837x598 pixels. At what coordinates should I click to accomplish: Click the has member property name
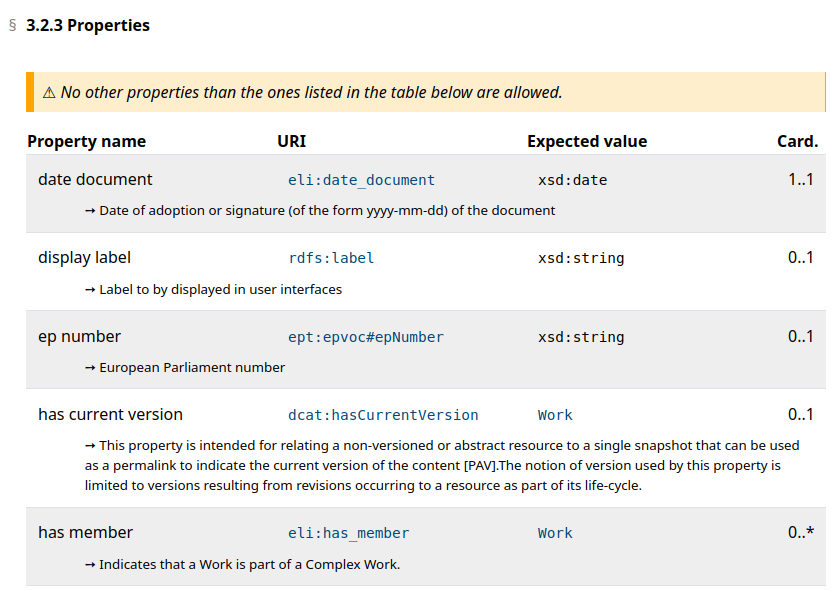[85, 533]
